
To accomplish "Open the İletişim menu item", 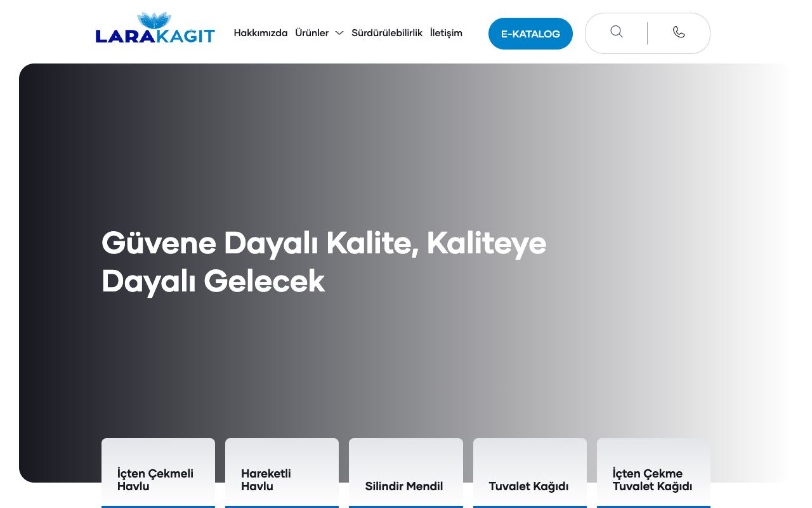I will (x=446, y=33).
